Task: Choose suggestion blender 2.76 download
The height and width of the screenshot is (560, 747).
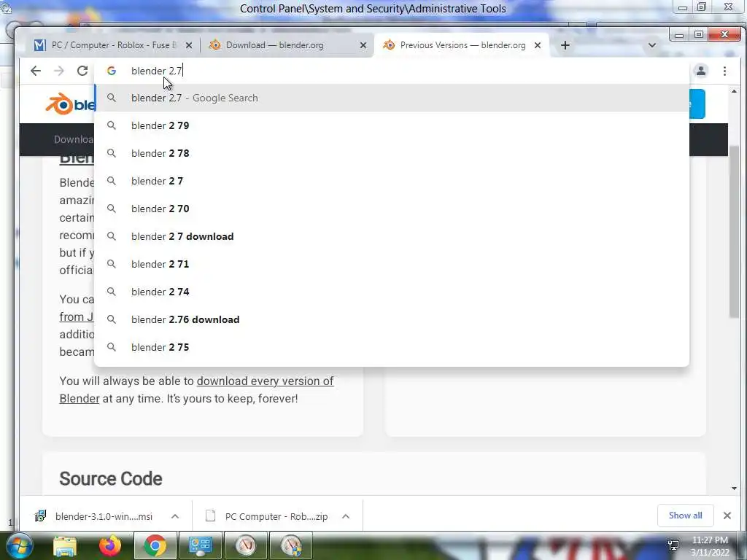Action: point(392,319)
